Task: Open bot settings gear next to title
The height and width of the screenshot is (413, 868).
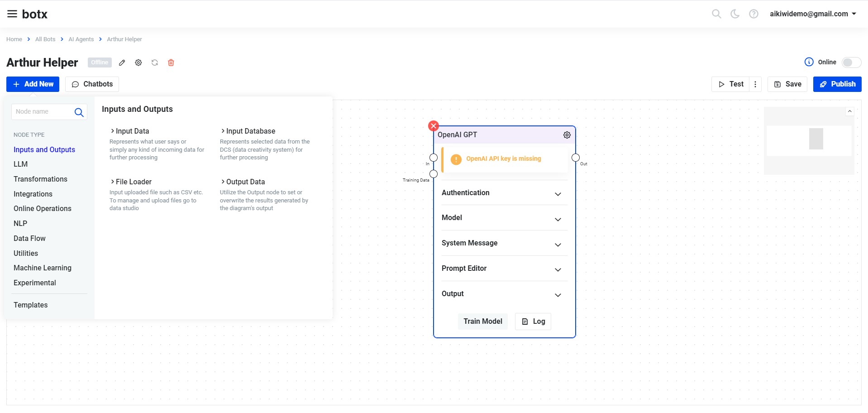Action: [x=138, y=62]
